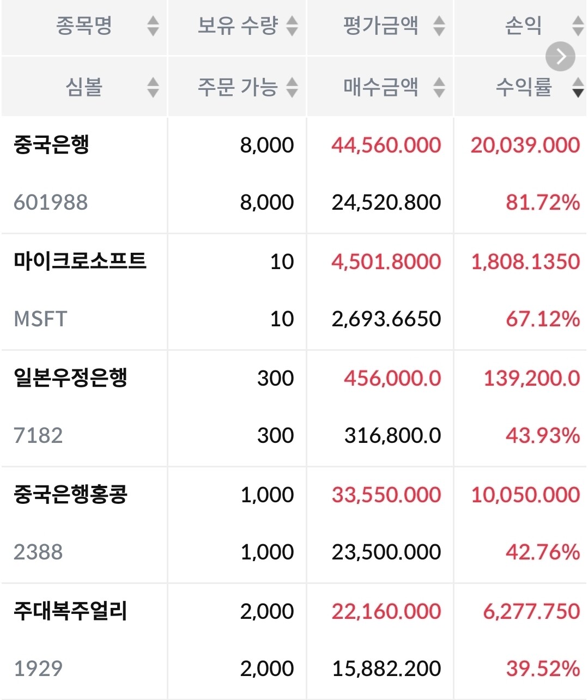Image resolution: width=588 pixels, height=700 pixels.
Task: Open the 마이크로소프트 stock details
Action: click(80, 261)
